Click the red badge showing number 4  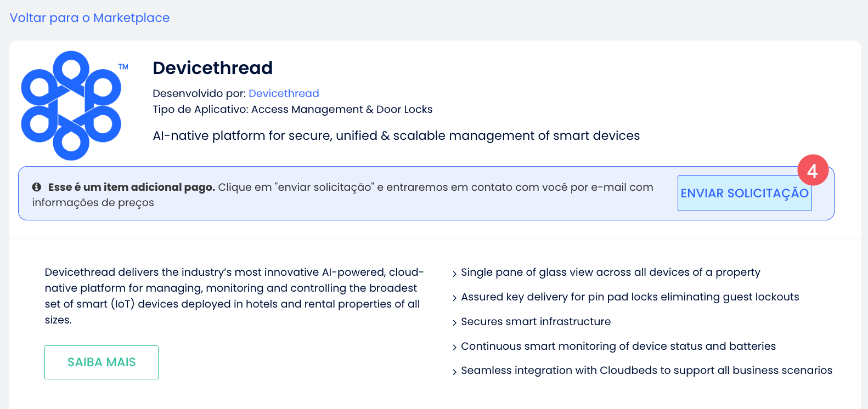pyautogui.click(x=813, y=170)
